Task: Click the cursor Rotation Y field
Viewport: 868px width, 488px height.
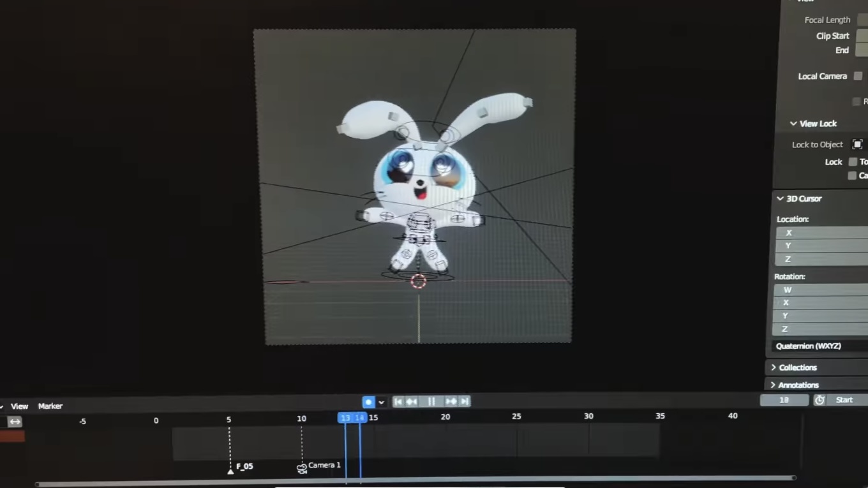Action: click(x=821, y=316)
